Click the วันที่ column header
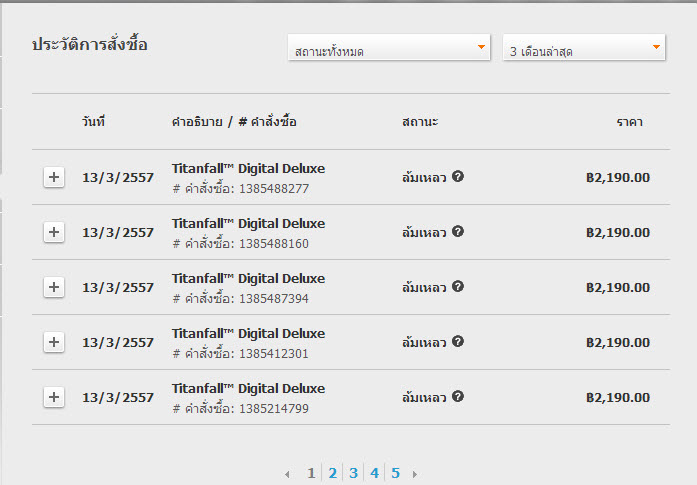The height and width of the screenshot is (485, 697). coord(93,121)
